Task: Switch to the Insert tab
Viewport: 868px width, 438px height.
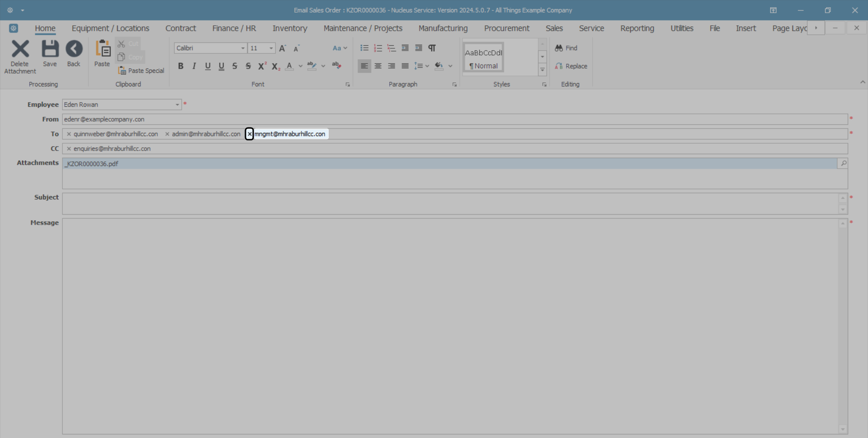Action: tap(745, 28)
